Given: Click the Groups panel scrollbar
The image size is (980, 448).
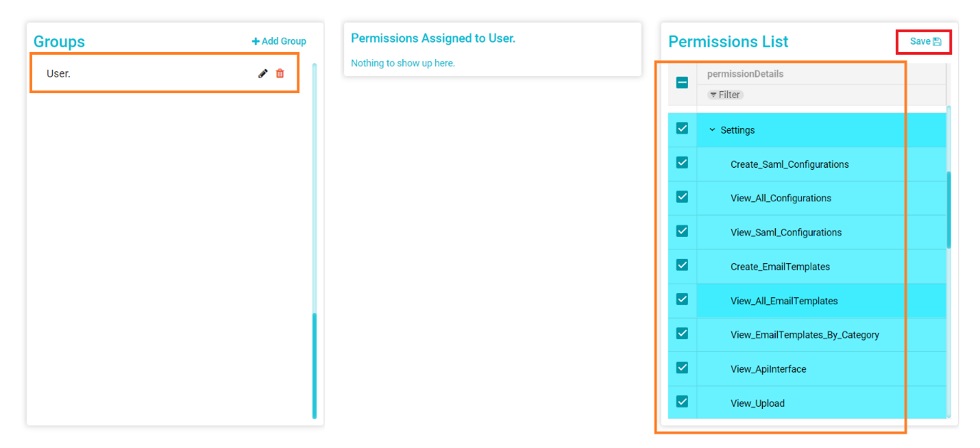Looking at the screenshot, I should 314,364.
